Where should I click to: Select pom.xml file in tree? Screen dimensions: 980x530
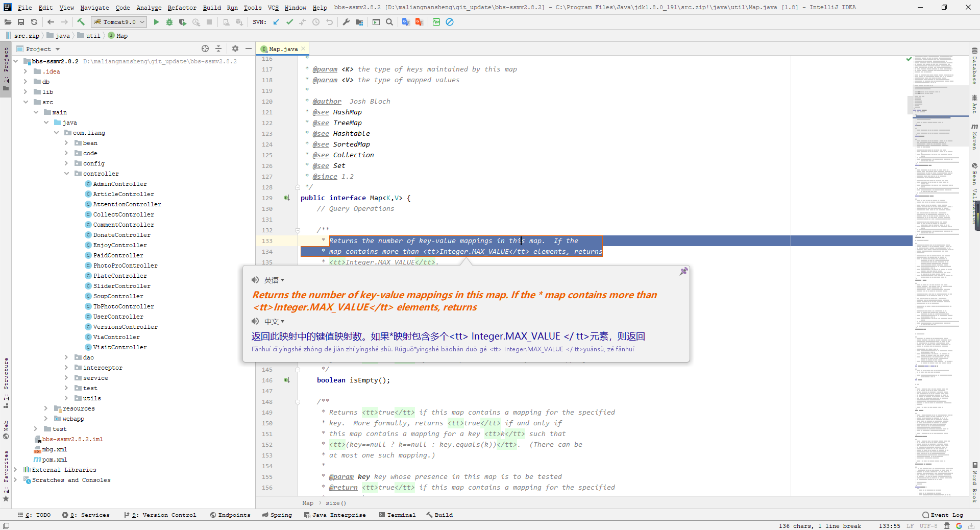pos(50,460)
